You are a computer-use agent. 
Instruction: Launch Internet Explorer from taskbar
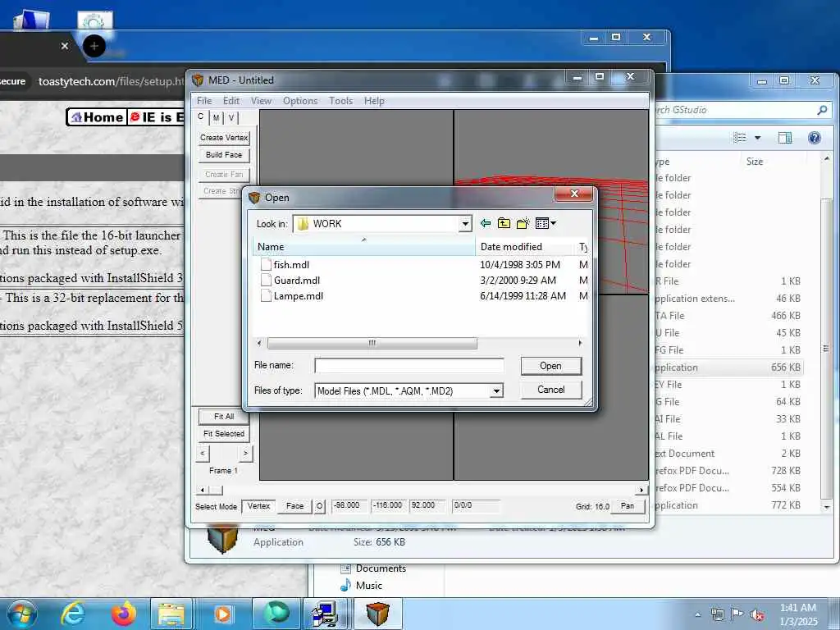(x=73, y=614)
